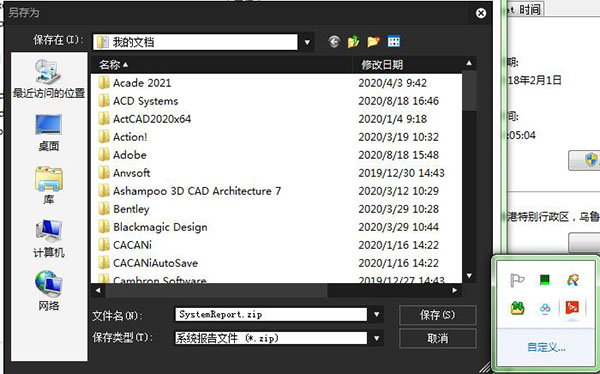Open Recent Places (最近访问的位置) shortcut
Screen dimensions: 600x374
tap(49, 79)
